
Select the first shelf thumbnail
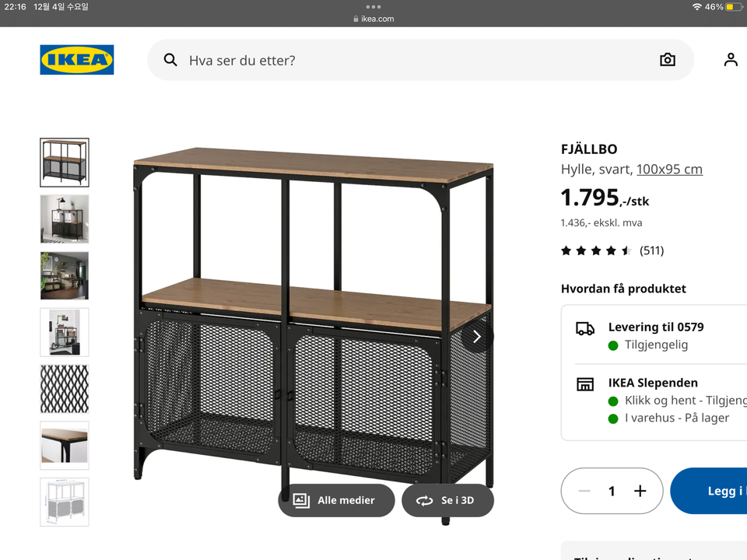pyautogui.click(x=65, y=163)
